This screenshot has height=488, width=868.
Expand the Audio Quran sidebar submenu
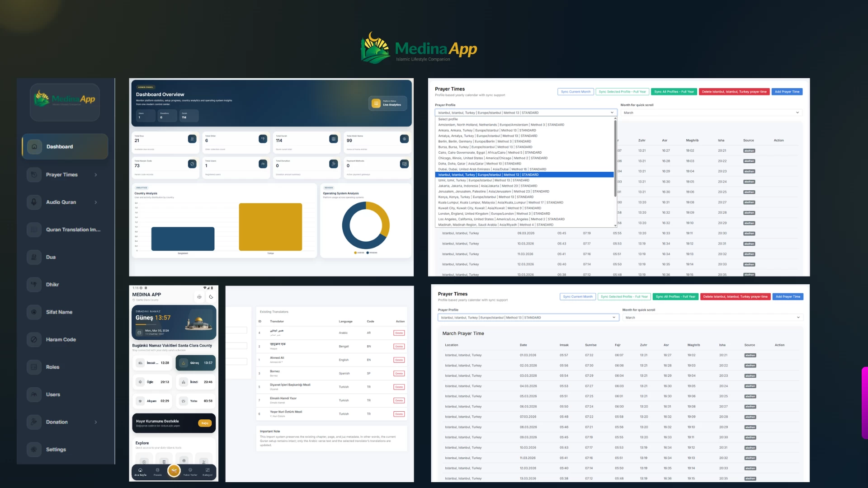96,202
